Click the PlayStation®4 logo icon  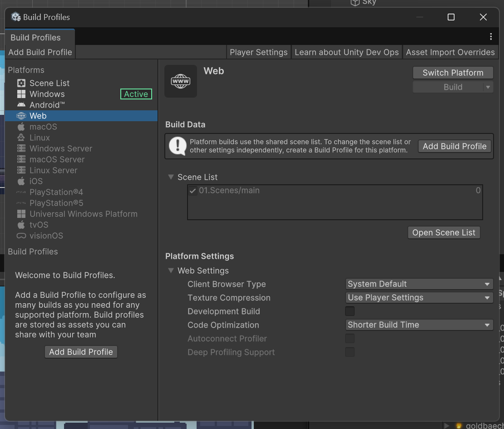(21, 192)
